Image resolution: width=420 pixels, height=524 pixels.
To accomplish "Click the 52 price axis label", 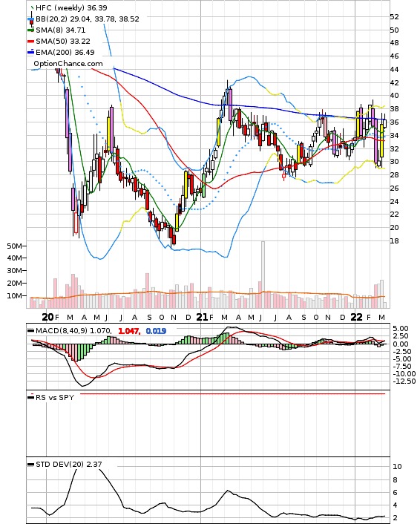I will click(x=394, y=17).
